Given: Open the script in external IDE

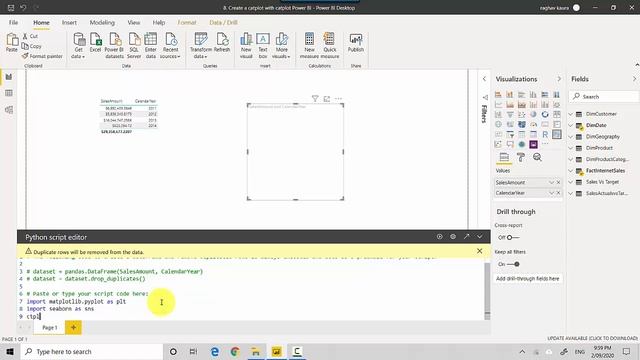Looking at the screenshot, I should click(467, 236).
